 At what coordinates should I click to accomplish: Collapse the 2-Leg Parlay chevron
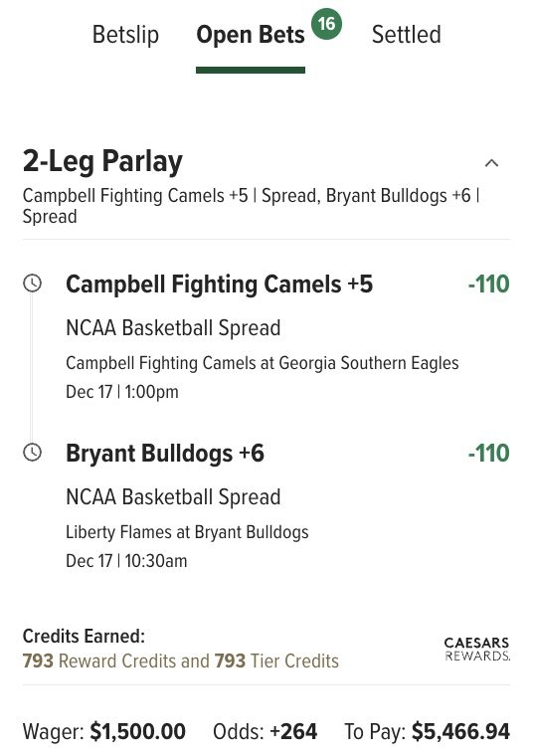click(491, 163)
